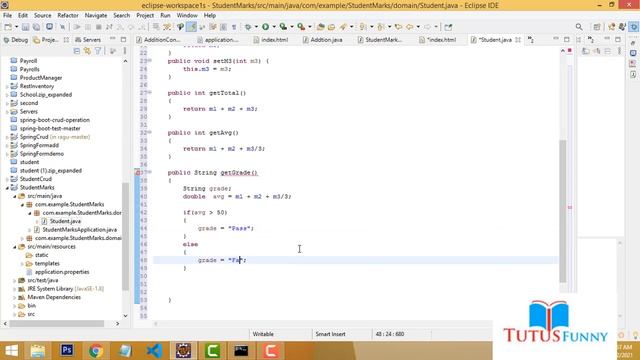Collapse the setM3 method fold marker

tap(150, 61)
